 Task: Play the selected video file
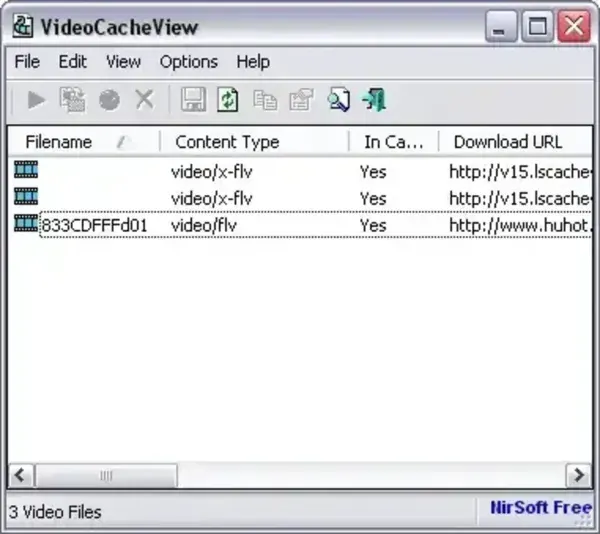point(36,100)
